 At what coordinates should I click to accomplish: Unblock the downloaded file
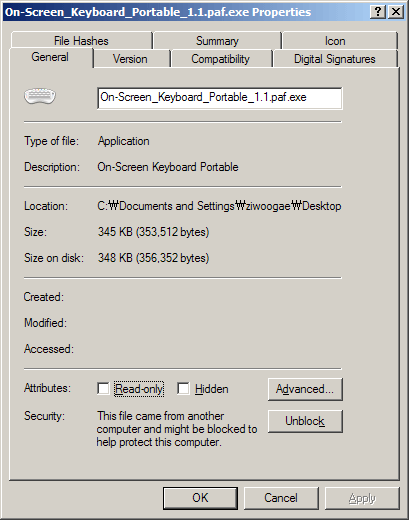[x=305, y=421]
